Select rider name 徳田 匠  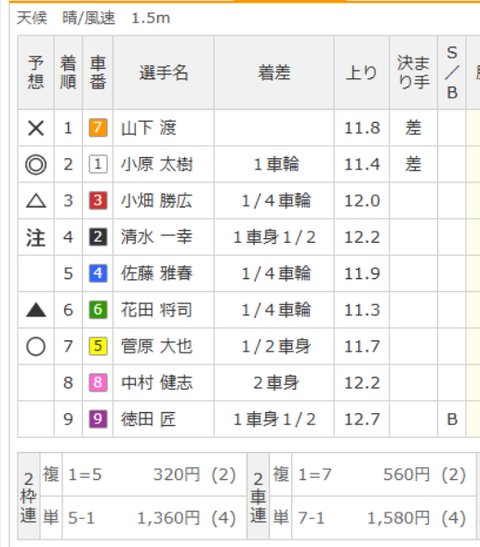pos(149,419)
